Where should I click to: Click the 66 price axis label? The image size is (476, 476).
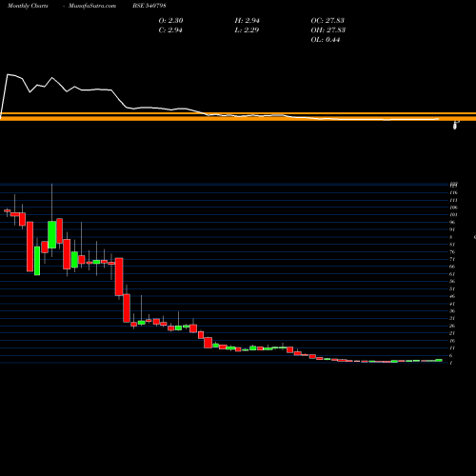pyautogui.click(x=452, y=267)
